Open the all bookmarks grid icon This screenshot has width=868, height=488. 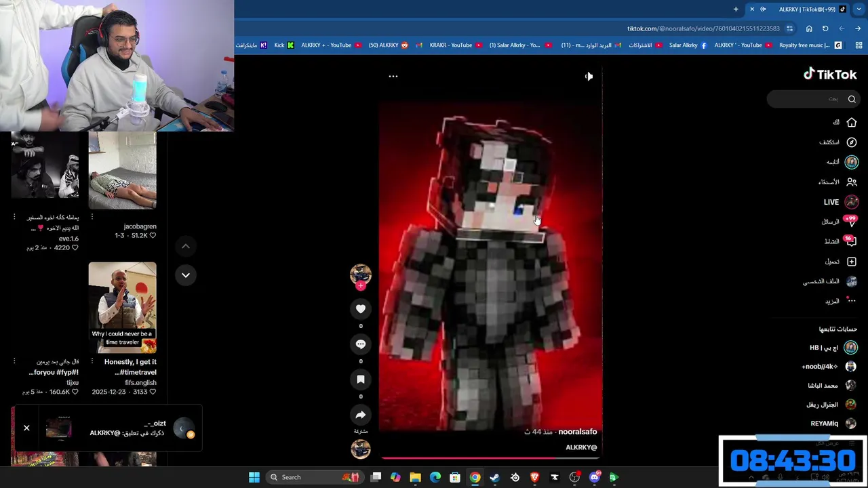pos(859,45)
